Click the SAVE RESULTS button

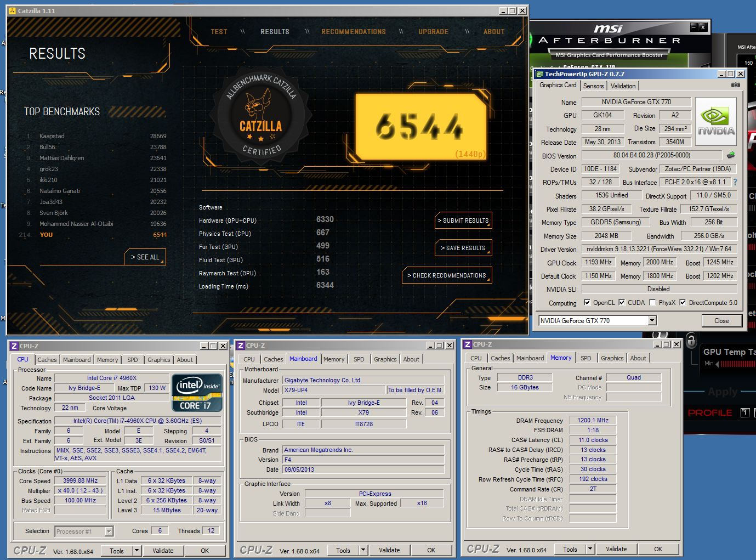pos(463,248)
